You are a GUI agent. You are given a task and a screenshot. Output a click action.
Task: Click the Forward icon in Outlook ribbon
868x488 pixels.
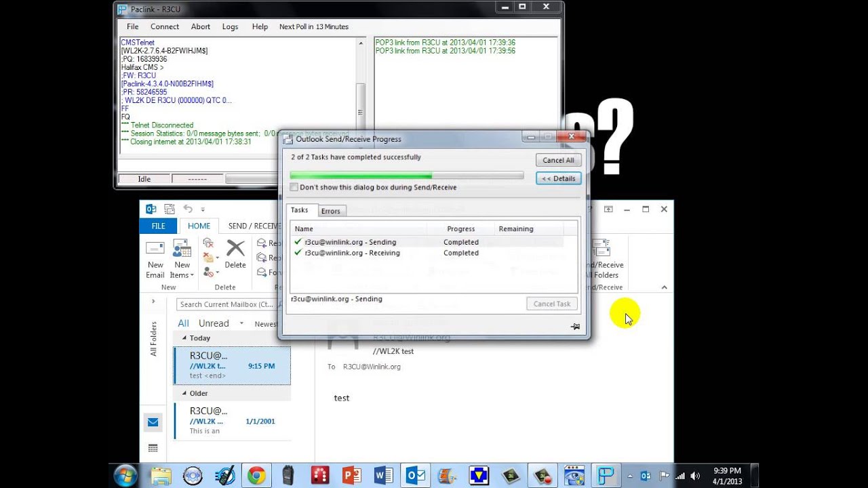(262, 272)
